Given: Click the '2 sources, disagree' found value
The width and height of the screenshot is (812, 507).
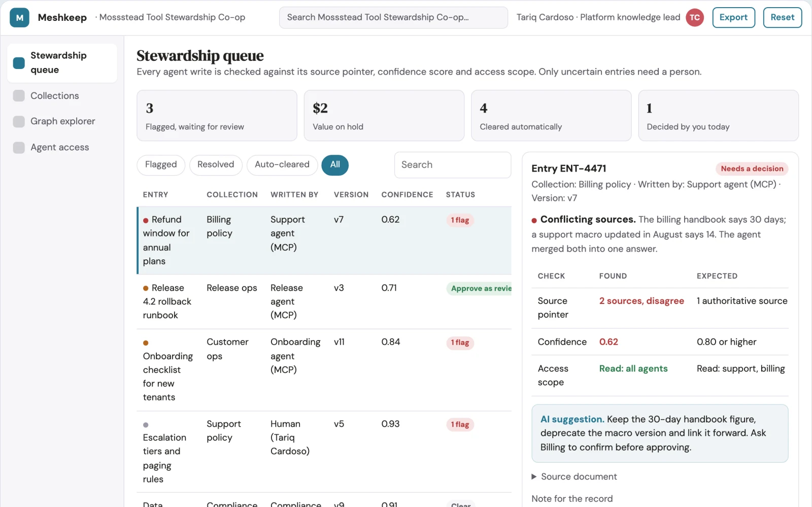Looking at the screenshot, I should tap(641, 301).
